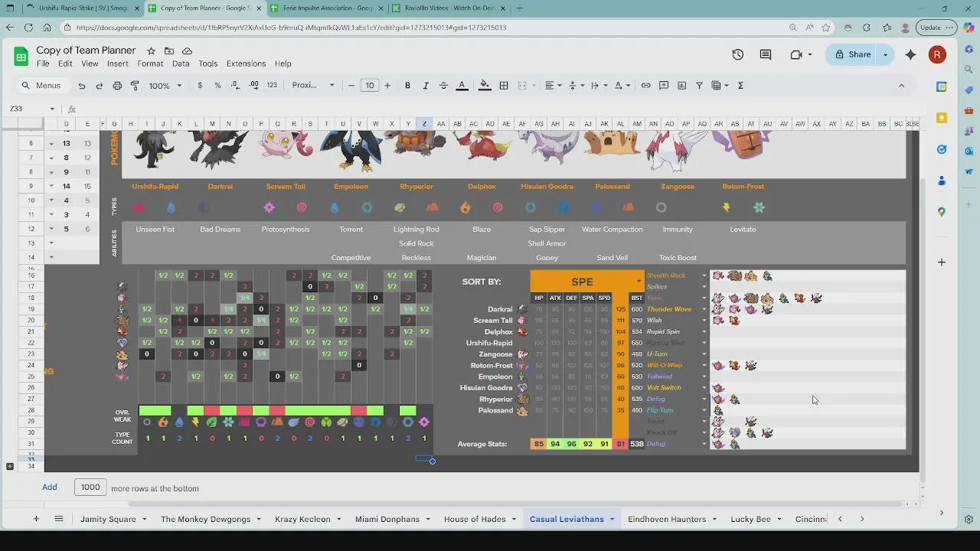Open Google Account avatar R
The width and height of the screenshot is (980, 551).
pos(937,54)
